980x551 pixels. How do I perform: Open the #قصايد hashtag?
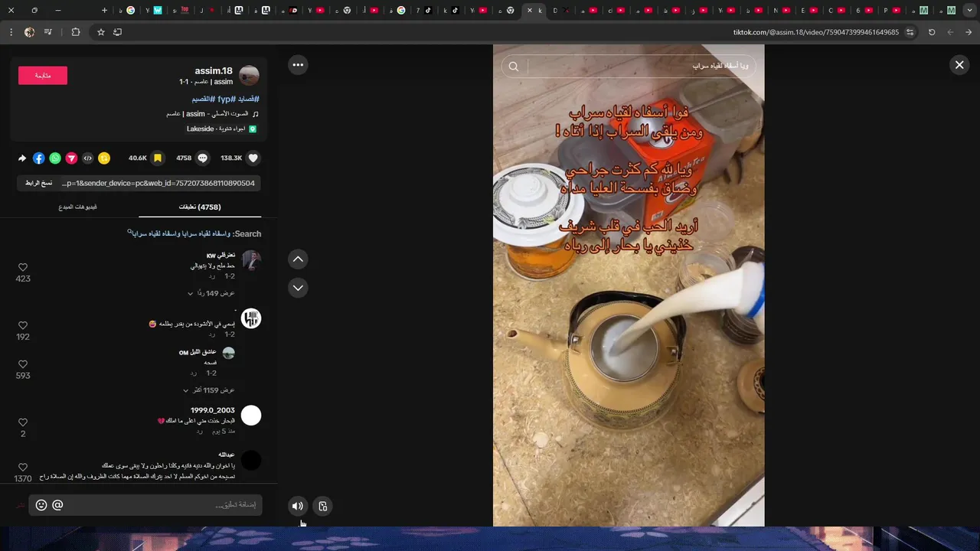pyautogui.click(x=248, y=99)
